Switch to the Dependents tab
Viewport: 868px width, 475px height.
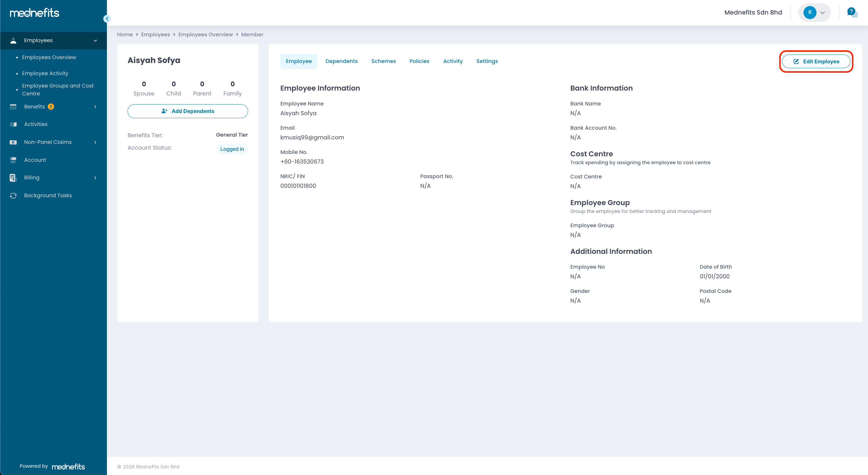click(341, 61)
